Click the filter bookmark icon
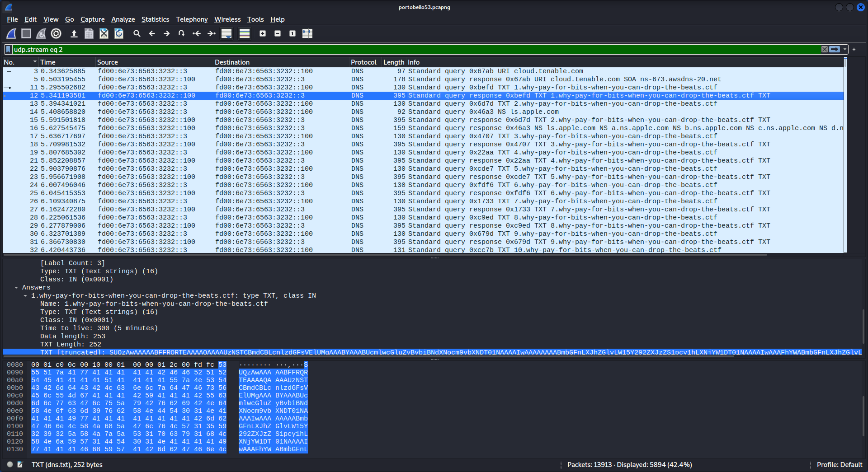Image resolution: width=868 pixels, height=472 pixels. (8, 49)
